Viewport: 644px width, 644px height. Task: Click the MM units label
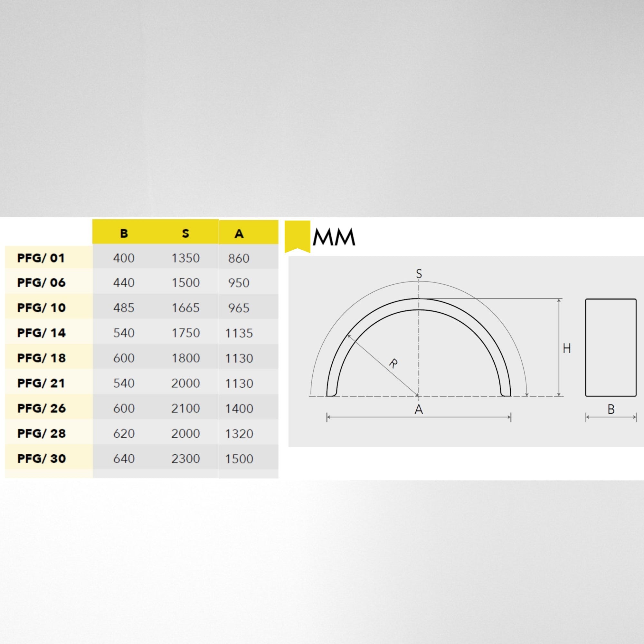coord(334,237)
